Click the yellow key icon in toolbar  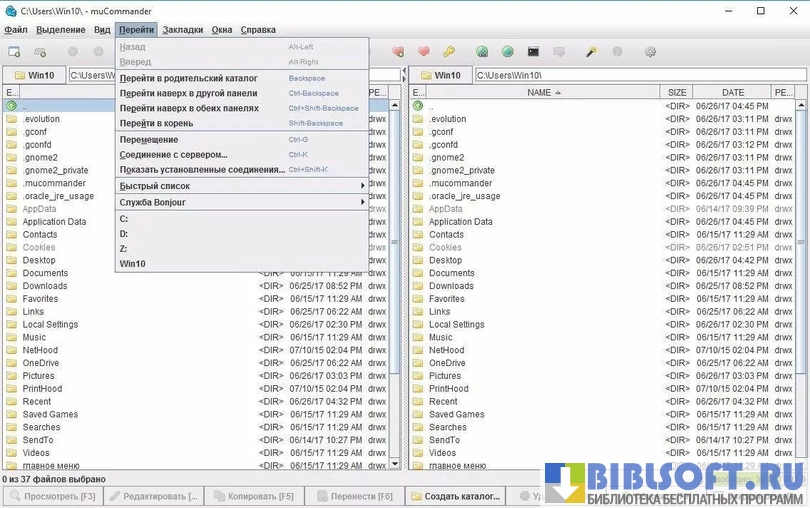449,51
